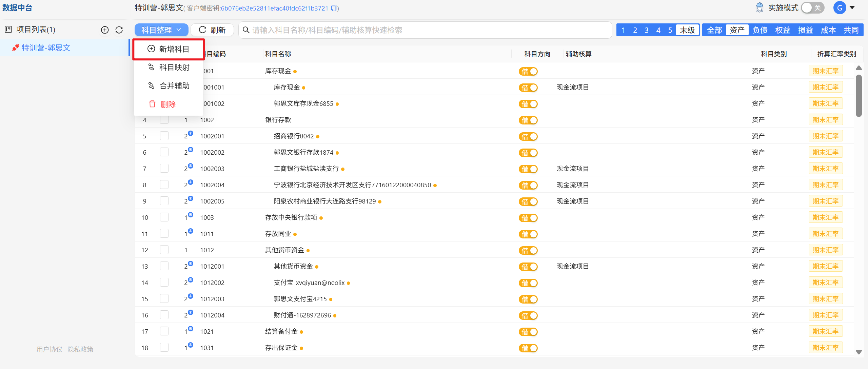The height and width of the screenshot is (369, 868).
Task: Open 期末汇率 selector for 银行存款 row
Action: 825,120
